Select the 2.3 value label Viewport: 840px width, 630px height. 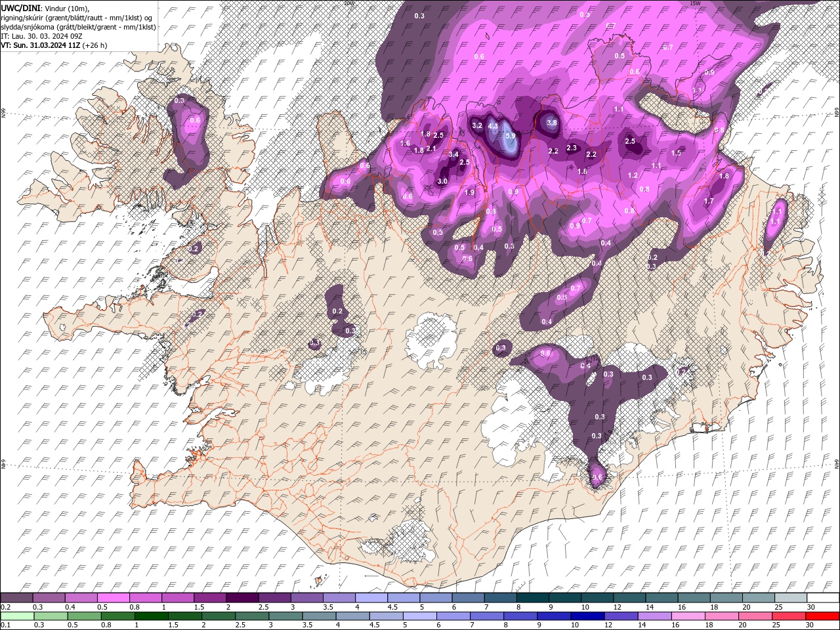point(572,148)
